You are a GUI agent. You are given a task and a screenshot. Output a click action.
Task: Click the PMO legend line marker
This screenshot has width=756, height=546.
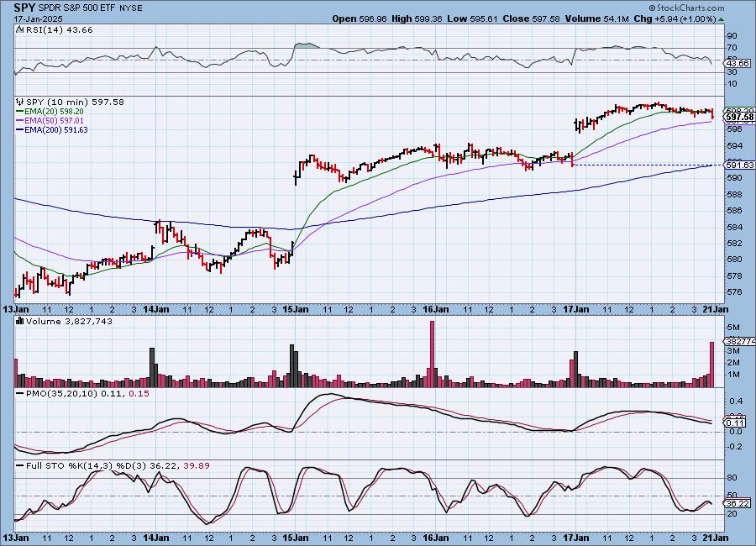pos(20,394)
